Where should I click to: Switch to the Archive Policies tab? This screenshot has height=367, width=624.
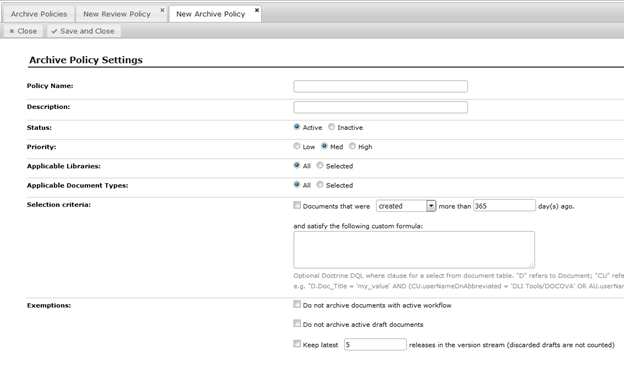pyautogui.click(x=39, y=14)
